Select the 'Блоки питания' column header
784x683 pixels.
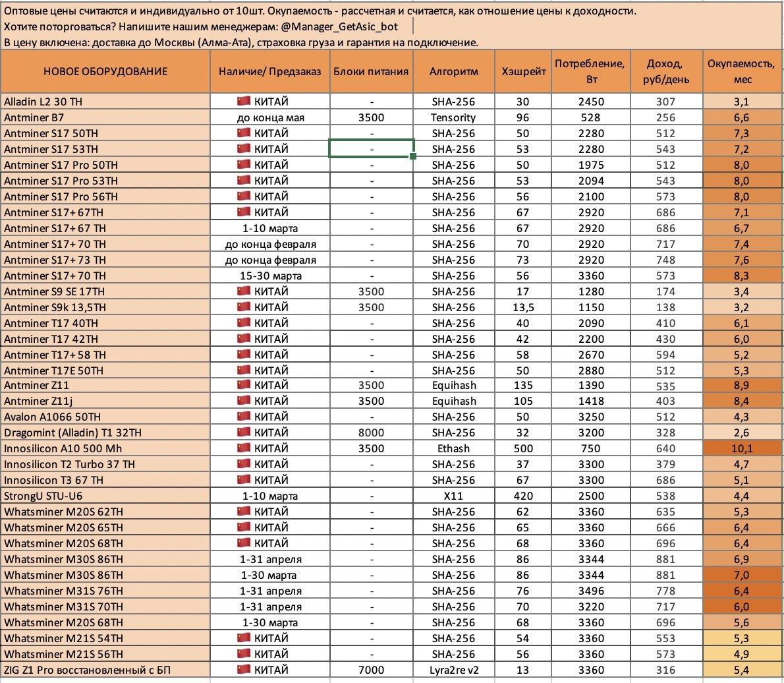[371, 71]
